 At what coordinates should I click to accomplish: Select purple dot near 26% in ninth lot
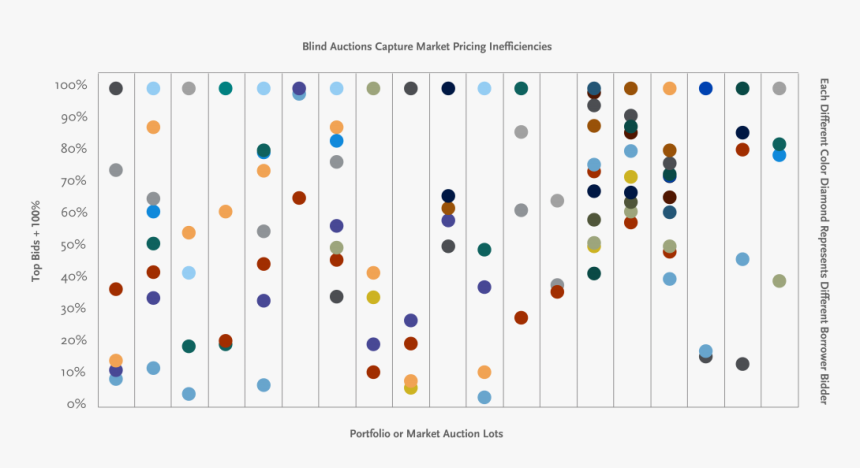pos(411,320)
